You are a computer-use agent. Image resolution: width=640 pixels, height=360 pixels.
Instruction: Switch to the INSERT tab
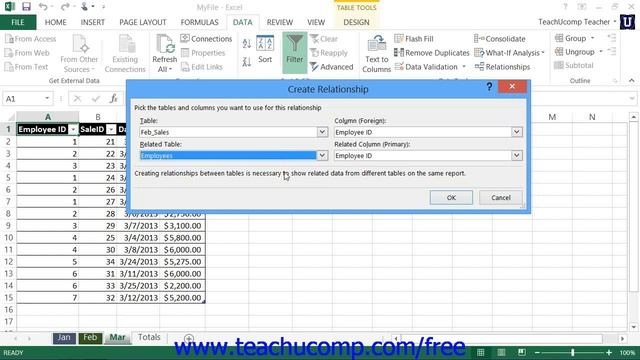tap(93, 22)
